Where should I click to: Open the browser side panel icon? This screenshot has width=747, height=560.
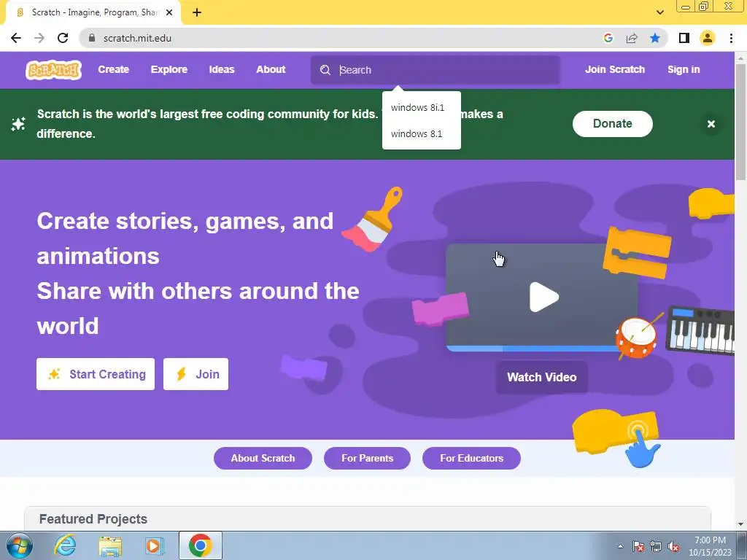coord(684,38)
